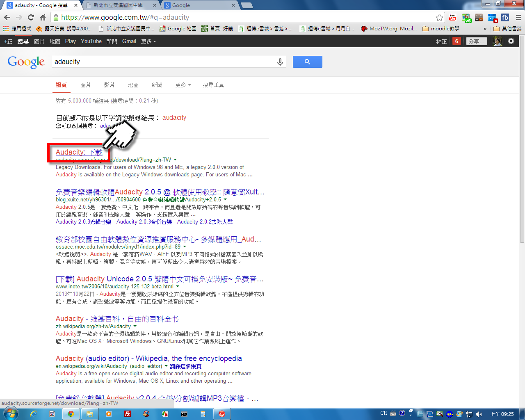Click 翻譯這個網頁 translate link
This screenshot has height=420, width=525.
click(185, 366)
